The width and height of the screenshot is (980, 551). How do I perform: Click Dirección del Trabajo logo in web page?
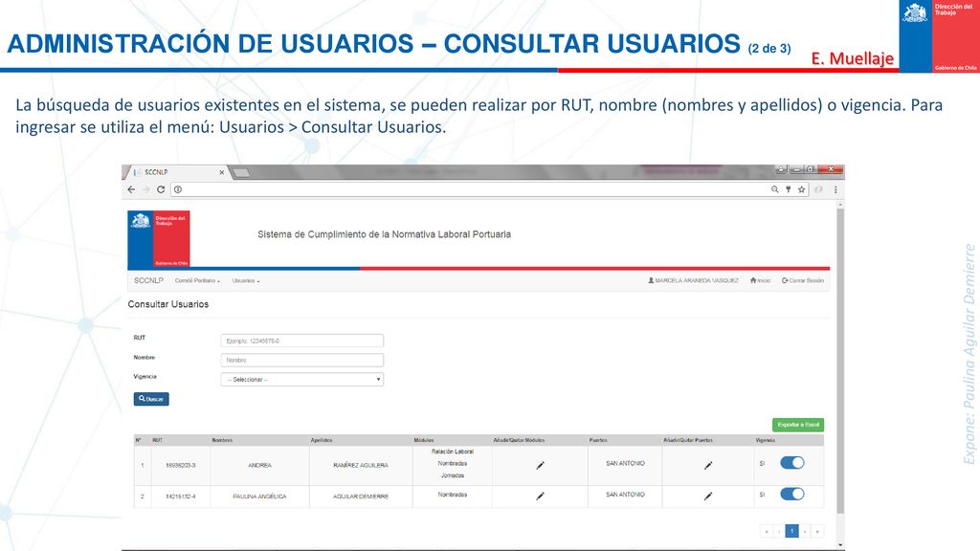tap(159, 239)
